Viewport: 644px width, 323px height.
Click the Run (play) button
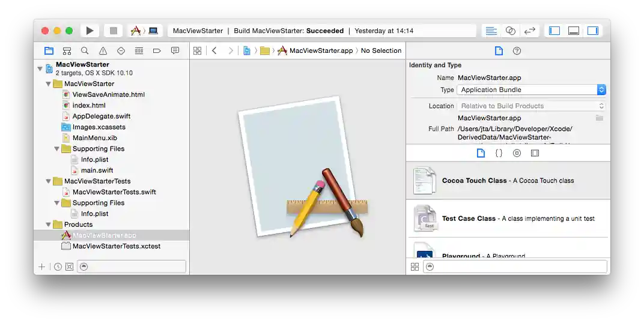tap(90, 31)
